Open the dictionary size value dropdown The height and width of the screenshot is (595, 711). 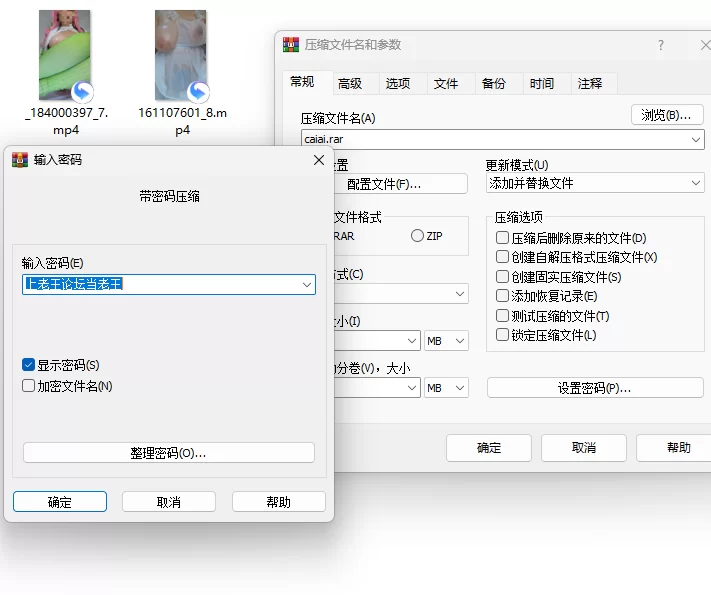(412, 341)
